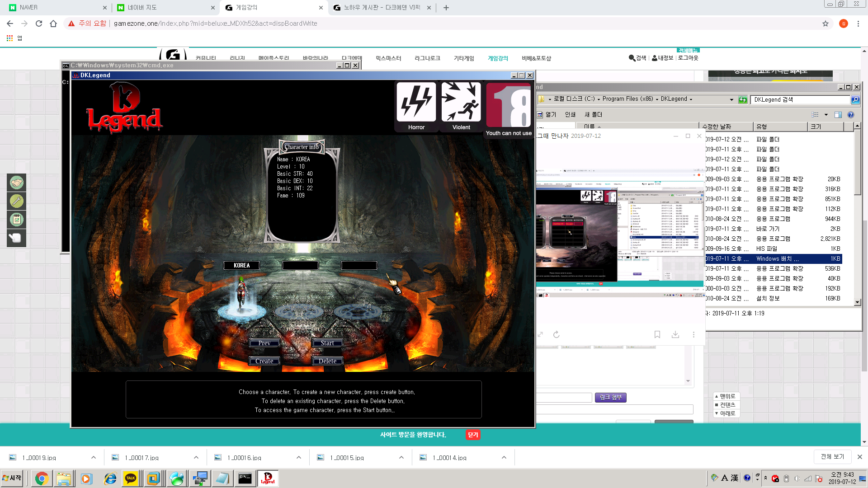The image size is (868, 488).
Task: Click the handshake icon in left sidebar
Action: click(x=16, y=183)
